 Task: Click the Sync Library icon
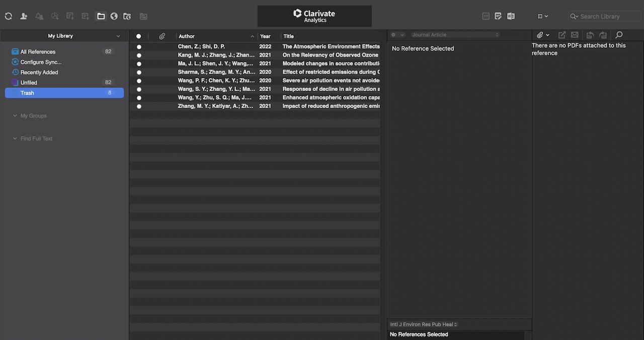(x=8, y=16)
